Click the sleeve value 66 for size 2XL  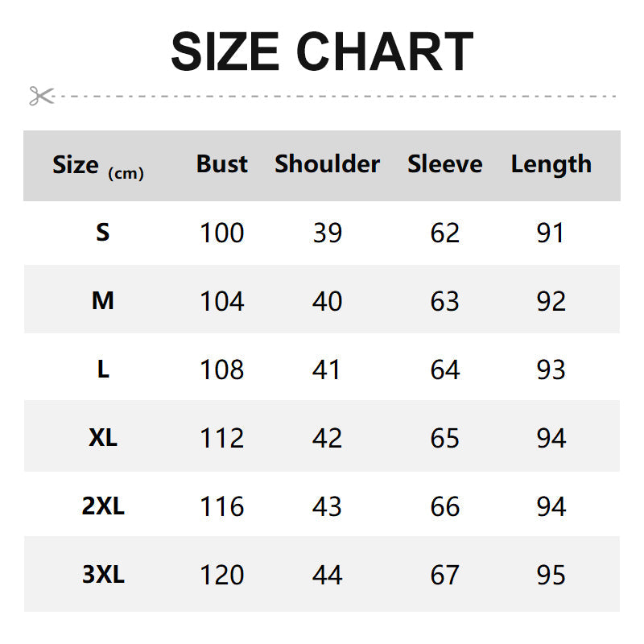(x=444, y=506)
